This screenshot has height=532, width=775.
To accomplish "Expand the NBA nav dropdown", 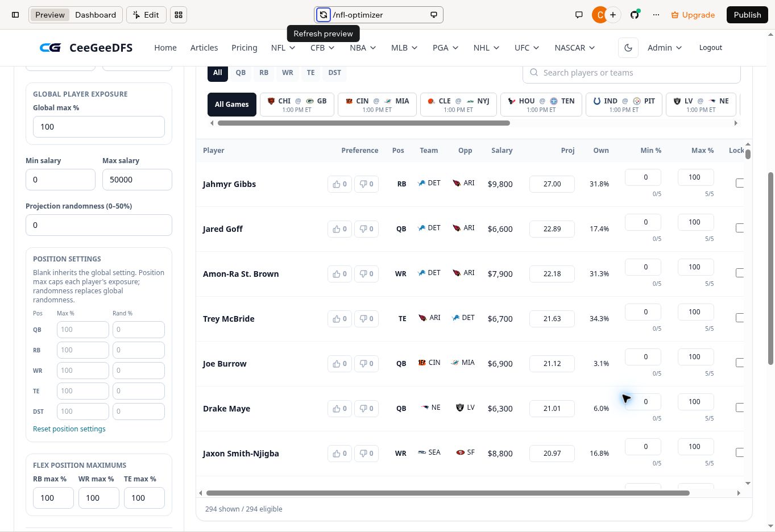I will click(363, 48).
